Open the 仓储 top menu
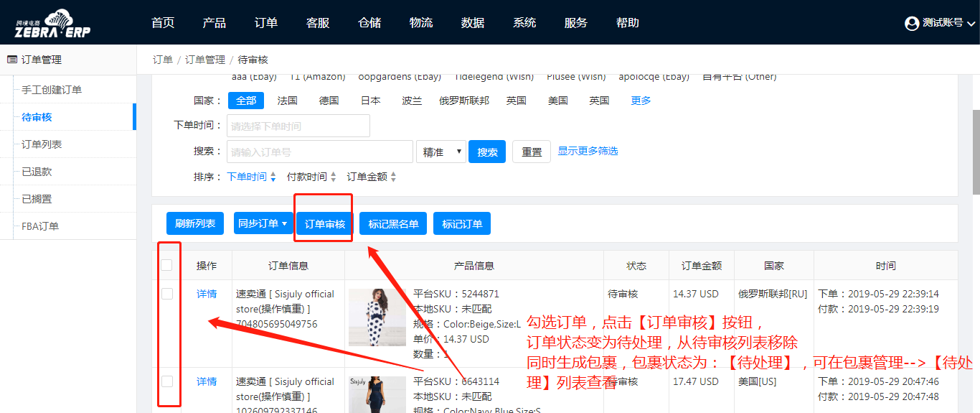Screen dimensions: 980x413 point(369,23)
